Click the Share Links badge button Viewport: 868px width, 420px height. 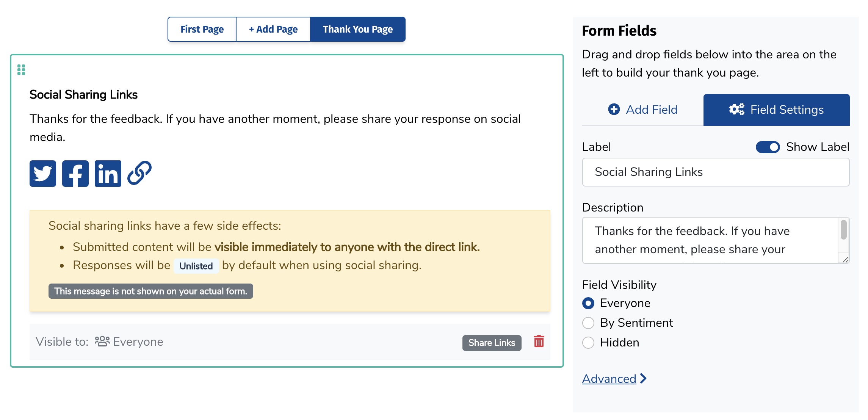point(492,343)
